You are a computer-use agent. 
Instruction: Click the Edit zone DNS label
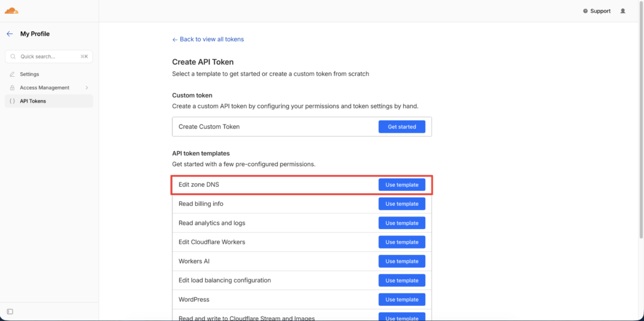pos(199,185)
